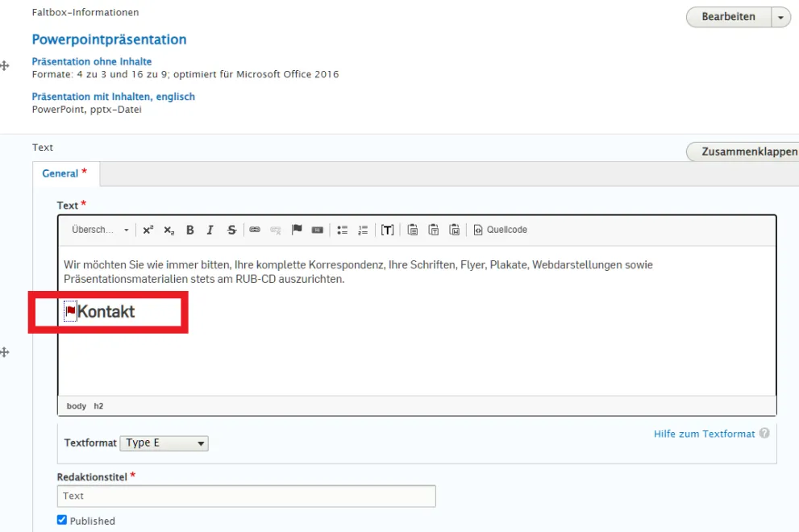Apply subscript formatting in editor toolbar
Screen dimensions: 799x532
tap(169, 230)
